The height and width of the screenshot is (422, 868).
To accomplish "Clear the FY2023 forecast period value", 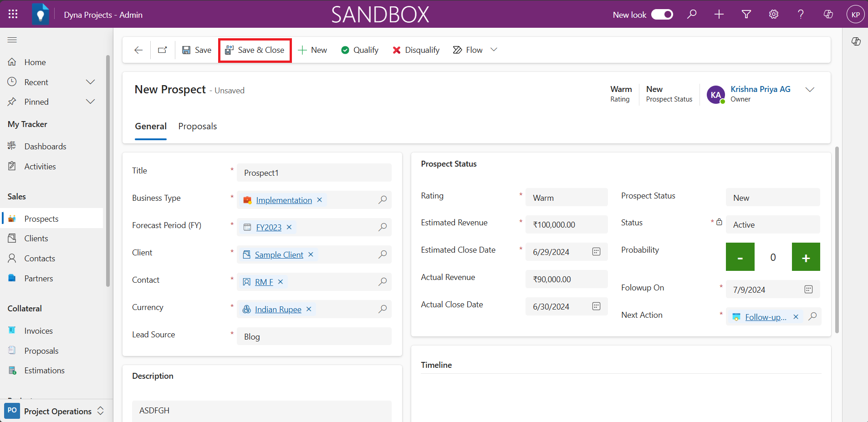I will [x=289, y=227].
